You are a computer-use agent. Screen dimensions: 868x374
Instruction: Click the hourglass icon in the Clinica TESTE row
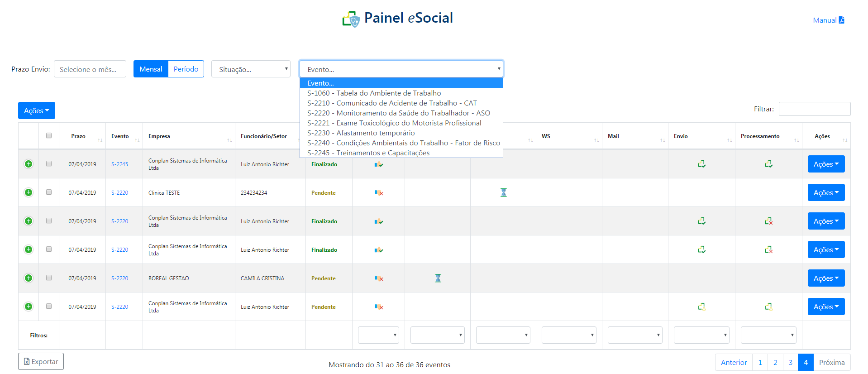click(x=503, y=192)
